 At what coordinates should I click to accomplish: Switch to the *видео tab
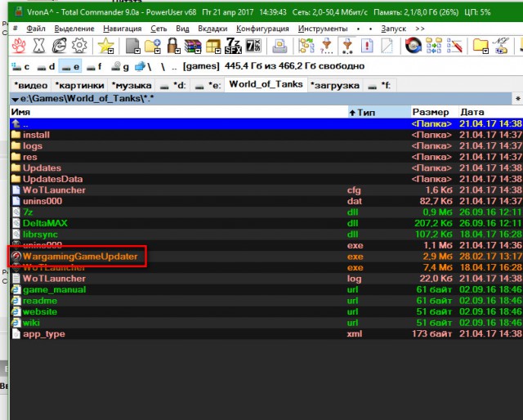click(31, 86)
